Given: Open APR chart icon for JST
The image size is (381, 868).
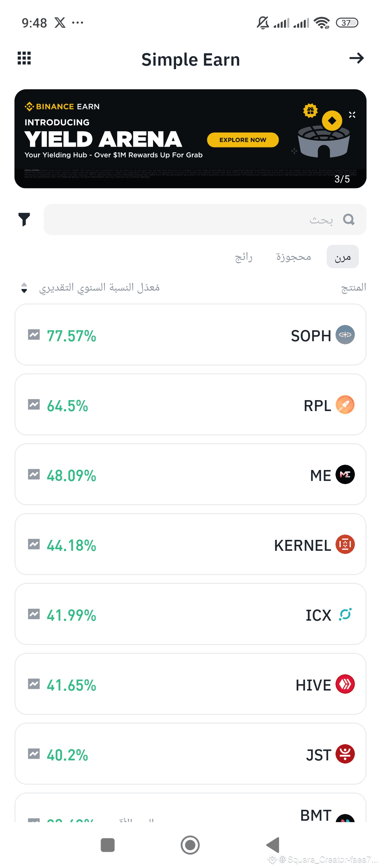Looking at the screenshot, I should (34, 754).
